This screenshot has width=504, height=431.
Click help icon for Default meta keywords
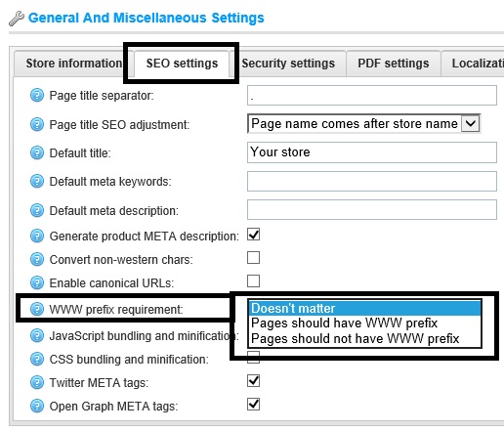click(37, 181)
